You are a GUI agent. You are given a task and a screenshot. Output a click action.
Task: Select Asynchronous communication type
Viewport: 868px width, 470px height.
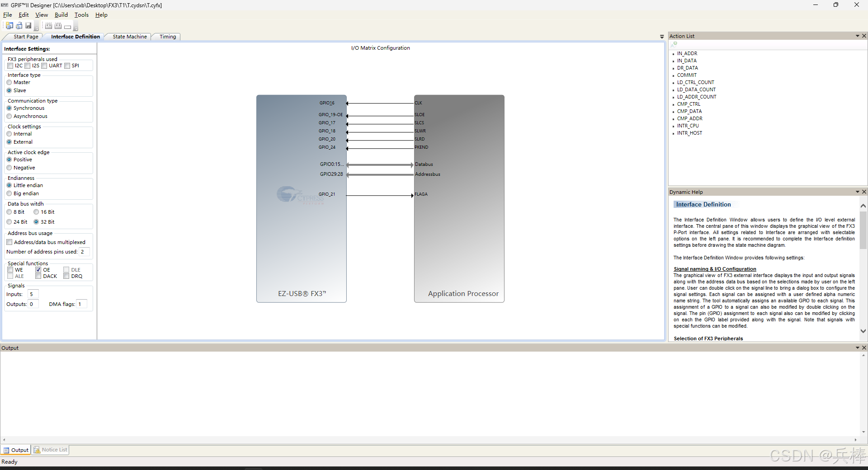tap(9, 116)
